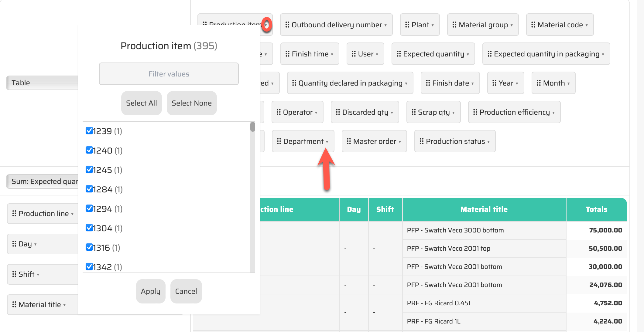
Task: Click drag handle icon on Year field
Action: (494, 83)
